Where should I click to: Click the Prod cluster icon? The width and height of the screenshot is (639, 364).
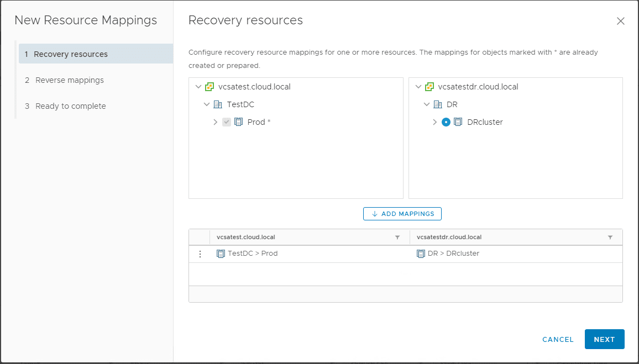pyautogui.click(x=238, y=122)
